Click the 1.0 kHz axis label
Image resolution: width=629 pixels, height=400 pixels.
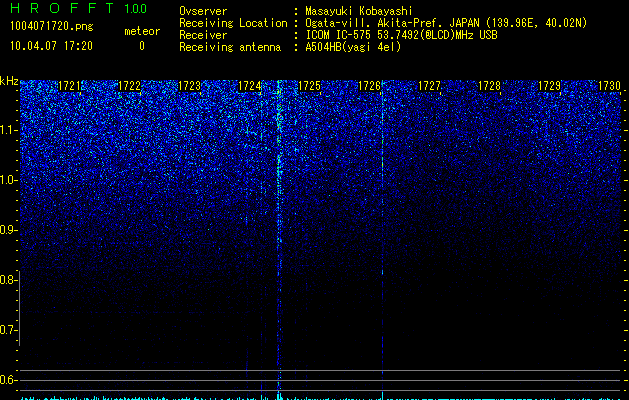(8, 180)
